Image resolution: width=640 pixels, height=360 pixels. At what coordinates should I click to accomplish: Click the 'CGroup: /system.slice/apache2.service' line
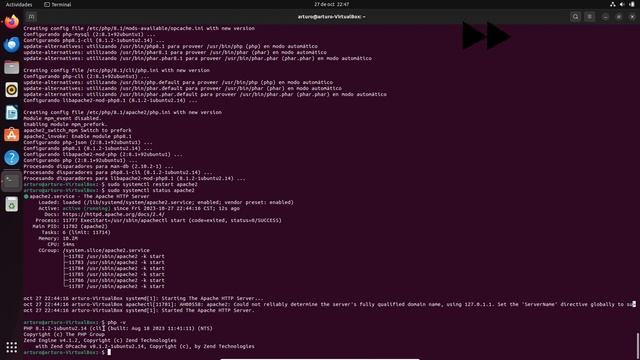click(x=94, y=250)
